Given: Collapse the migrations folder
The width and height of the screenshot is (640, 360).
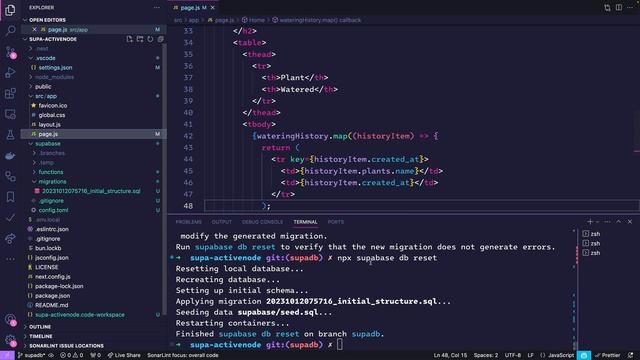Looking at the screenshot, I should point(52,182).
